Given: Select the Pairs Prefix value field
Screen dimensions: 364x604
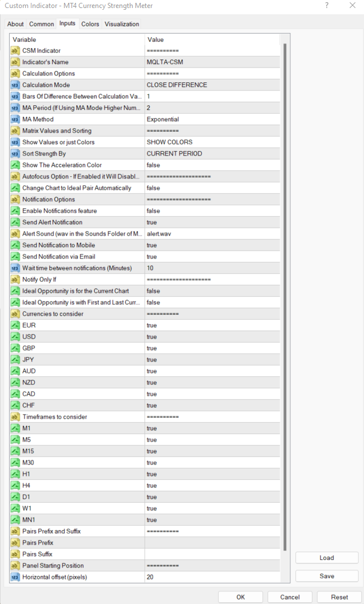Looking at the screenshot, I should click(x=211, y=543).
